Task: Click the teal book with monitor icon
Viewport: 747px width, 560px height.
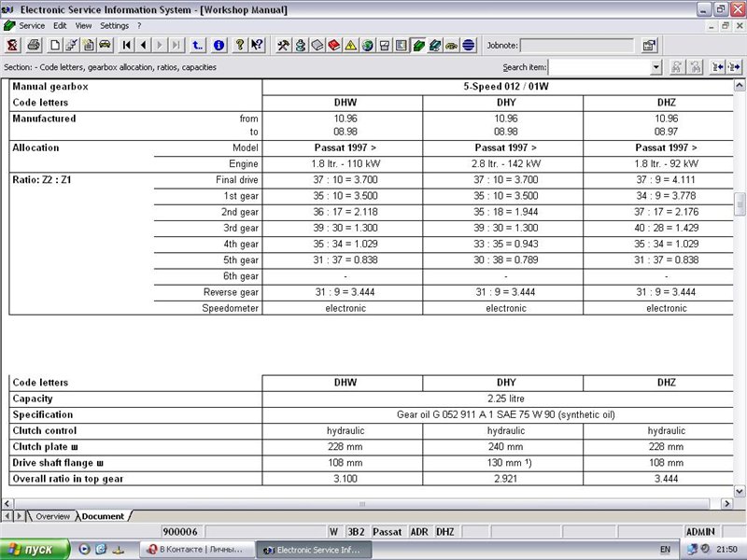Action: (435, 45)
